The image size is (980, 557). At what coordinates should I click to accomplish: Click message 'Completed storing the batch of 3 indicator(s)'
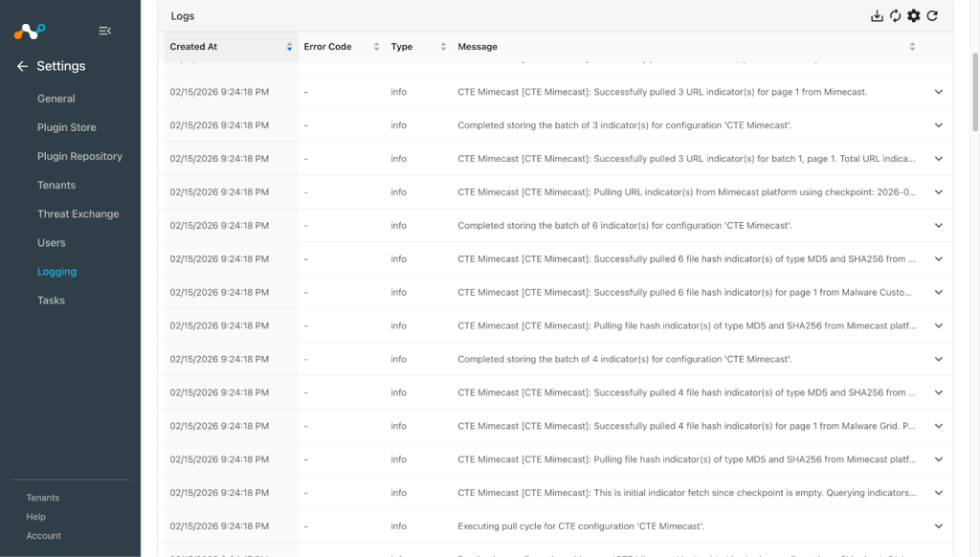[624, 125]
